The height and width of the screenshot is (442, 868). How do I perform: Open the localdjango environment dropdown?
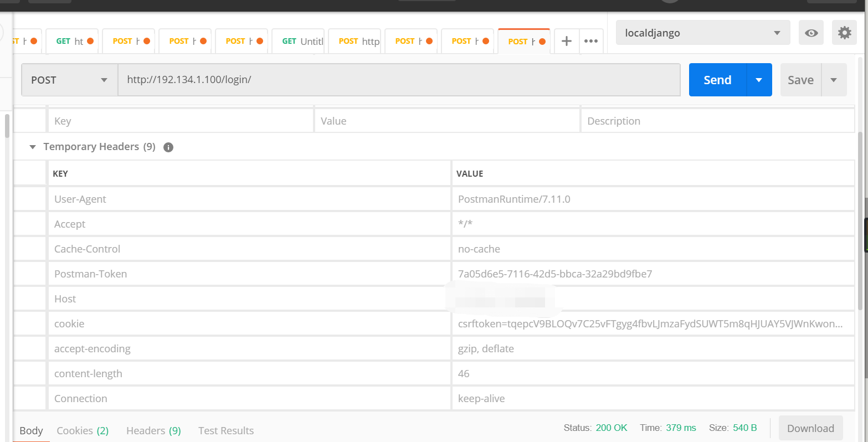pyautogui.click(x=702, y=33)
